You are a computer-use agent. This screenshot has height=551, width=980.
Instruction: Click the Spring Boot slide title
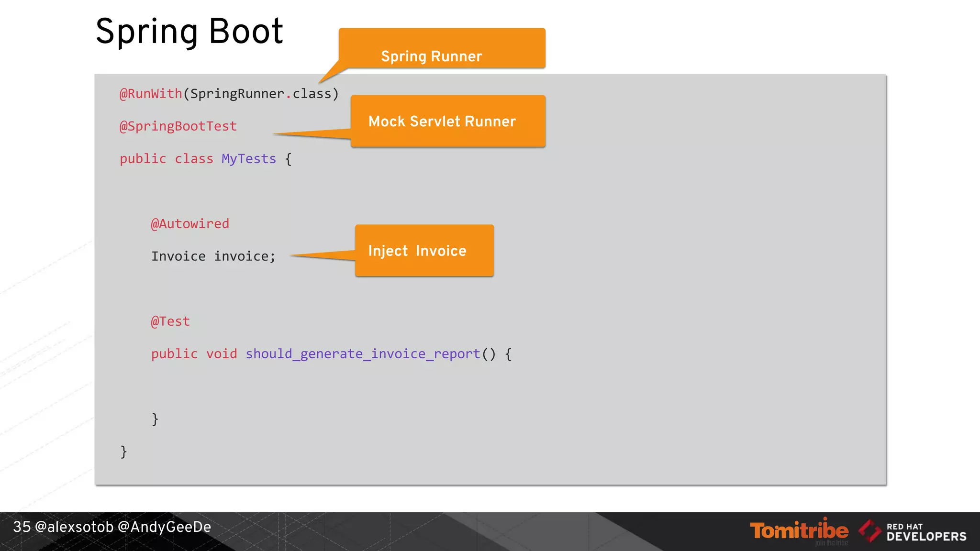(189, 32)
